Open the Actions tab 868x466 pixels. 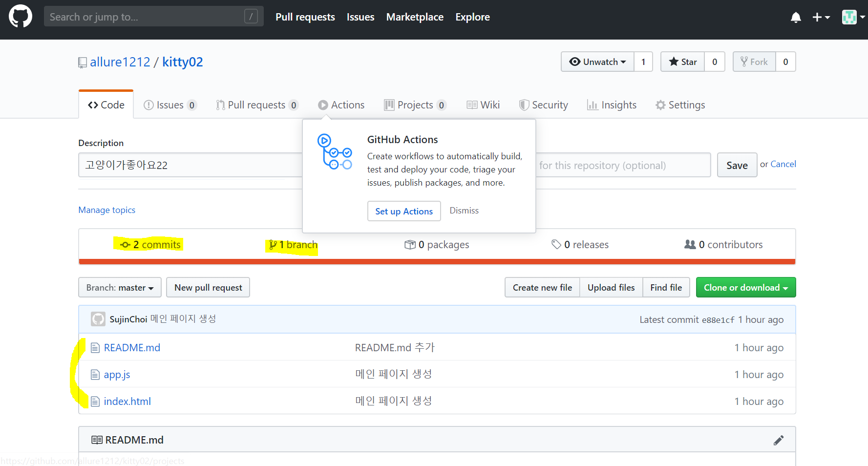coord(341,105)
